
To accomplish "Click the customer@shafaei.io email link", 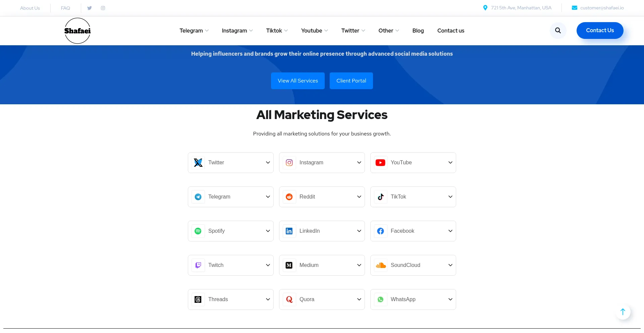I will [602, 8].
